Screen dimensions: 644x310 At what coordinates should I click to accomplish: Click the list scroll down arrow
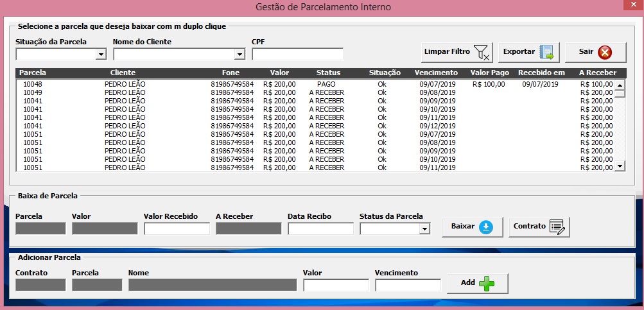620,166
